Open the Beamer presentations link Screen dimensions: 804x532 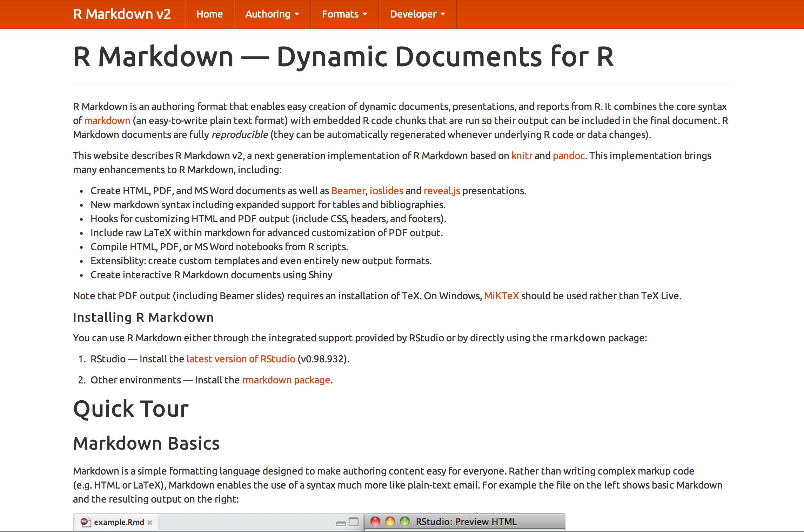348,191
